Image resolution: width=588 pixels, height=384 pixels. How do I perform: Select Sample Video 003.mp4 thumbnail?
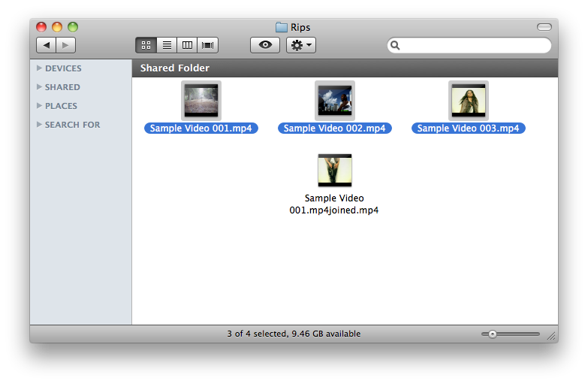(469, 101)
